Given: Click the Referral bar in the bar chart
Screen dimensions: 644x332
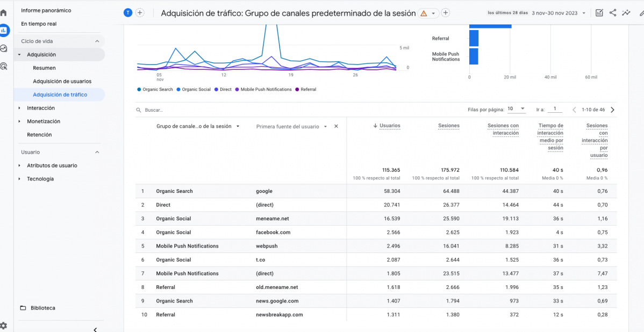Looking at the screenshot, I should pos(474,38).
